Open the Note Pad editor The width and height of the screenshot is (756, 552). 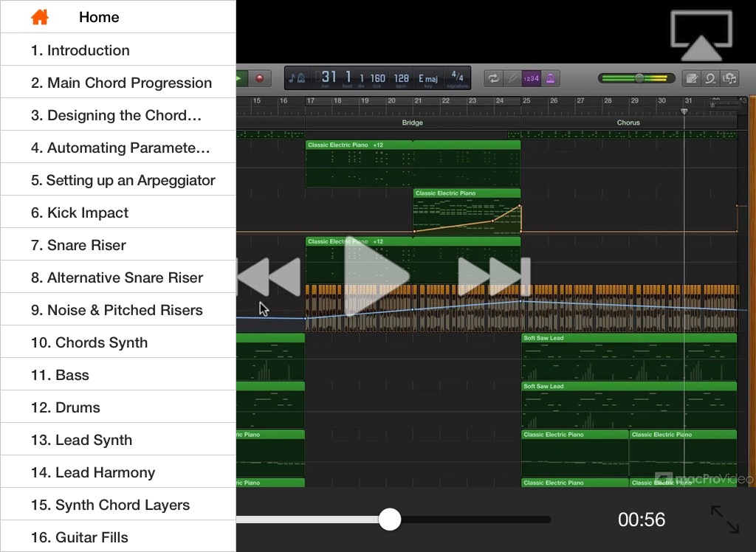pos(691,78)
